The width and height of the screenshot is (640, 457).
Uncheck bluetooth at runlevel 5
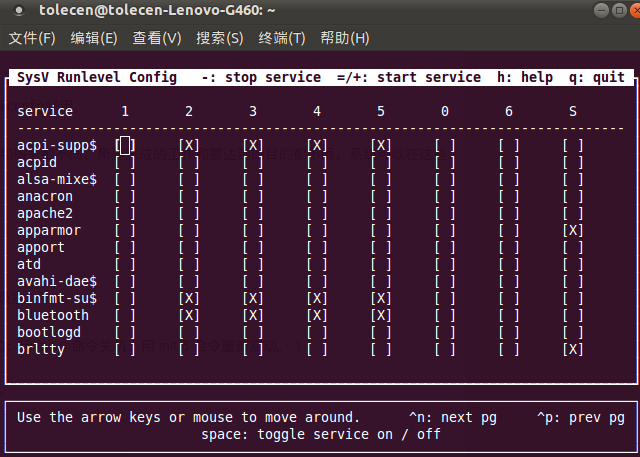click(381, 316)
